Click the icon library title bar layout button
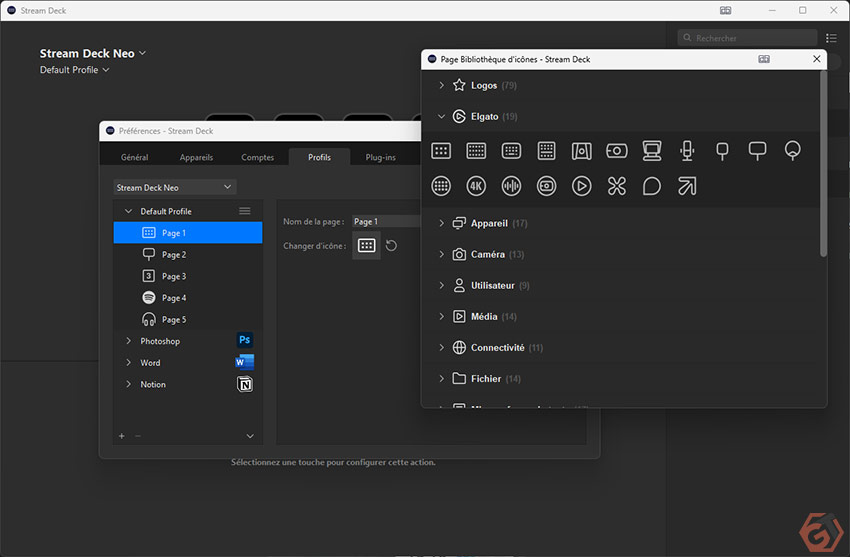The image size is (850, 557). click(x=764, y=59)
